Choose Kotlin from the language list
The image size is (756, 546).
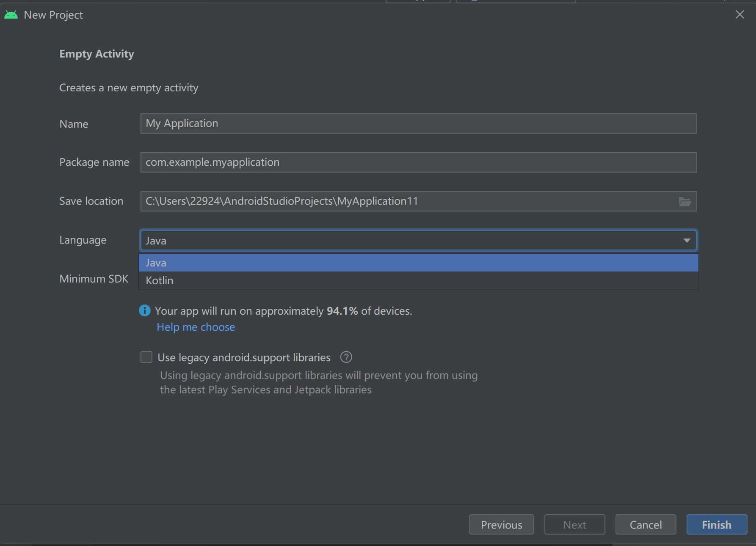click(419, 280)
